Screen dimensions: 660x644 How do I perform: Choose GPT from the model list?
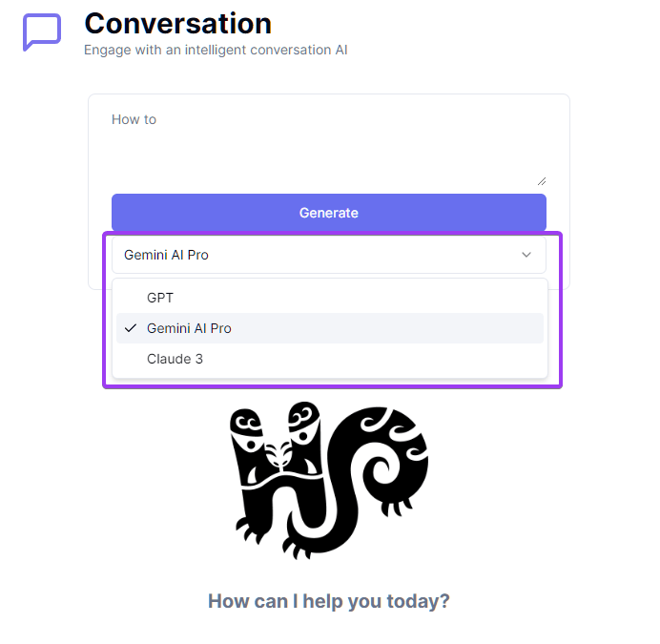[160, 298]
